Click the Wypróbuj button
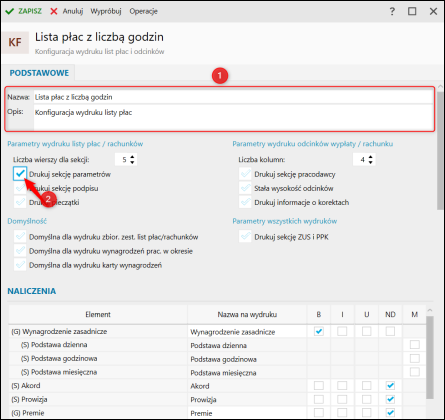The image size is (445, 420). (106, 11)
